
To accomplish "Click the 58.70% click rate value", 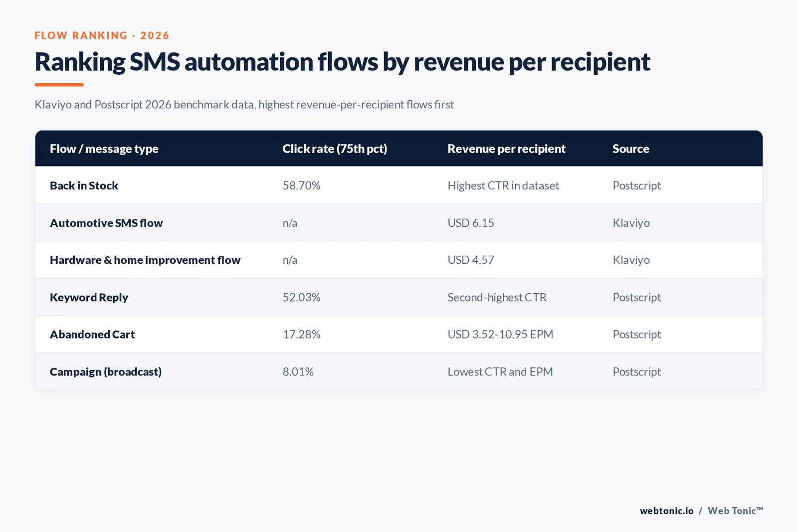I will pos(301,185).
